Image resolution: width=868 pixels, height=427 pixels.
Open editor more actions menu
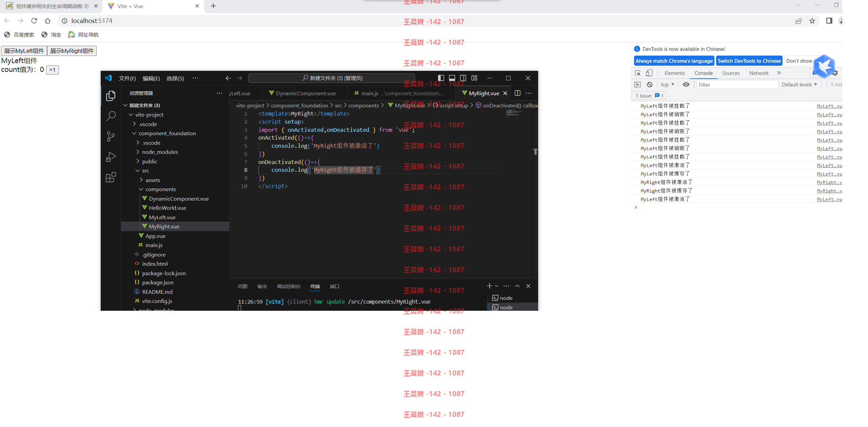[x=528, y=93]
